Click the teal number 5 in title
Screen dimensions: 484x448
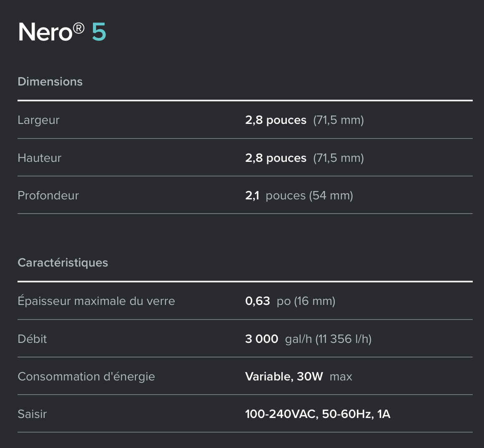point(99,32)
